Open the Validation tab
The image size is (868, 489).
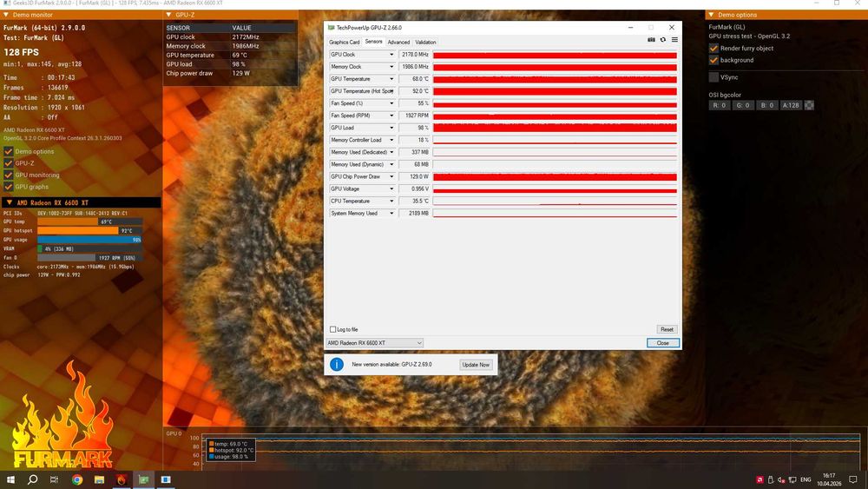click(425, 42)
